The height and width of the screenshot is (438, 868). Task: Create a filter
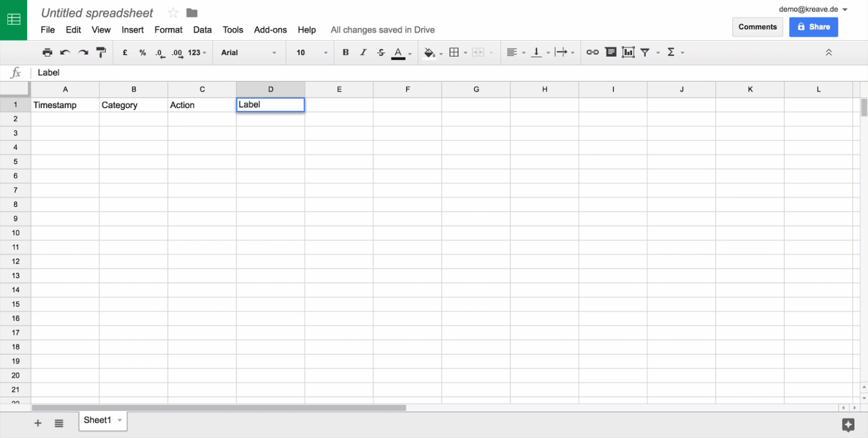pos(645,52)
